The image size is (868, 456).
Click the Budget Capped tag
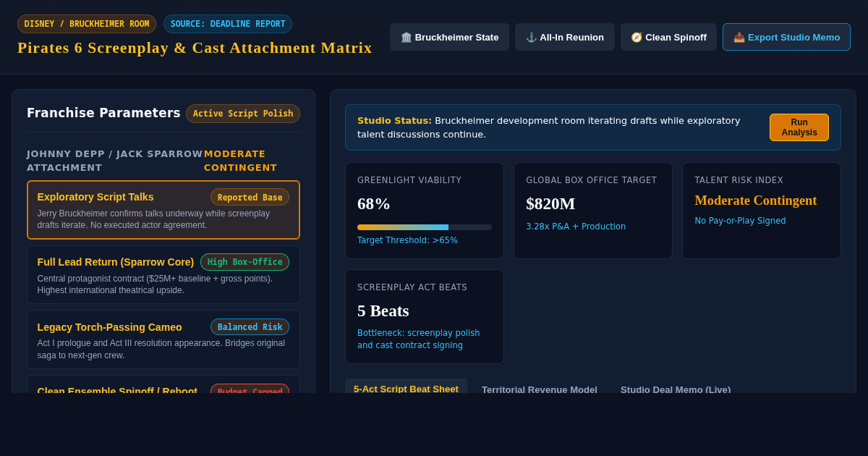point(250,389)
